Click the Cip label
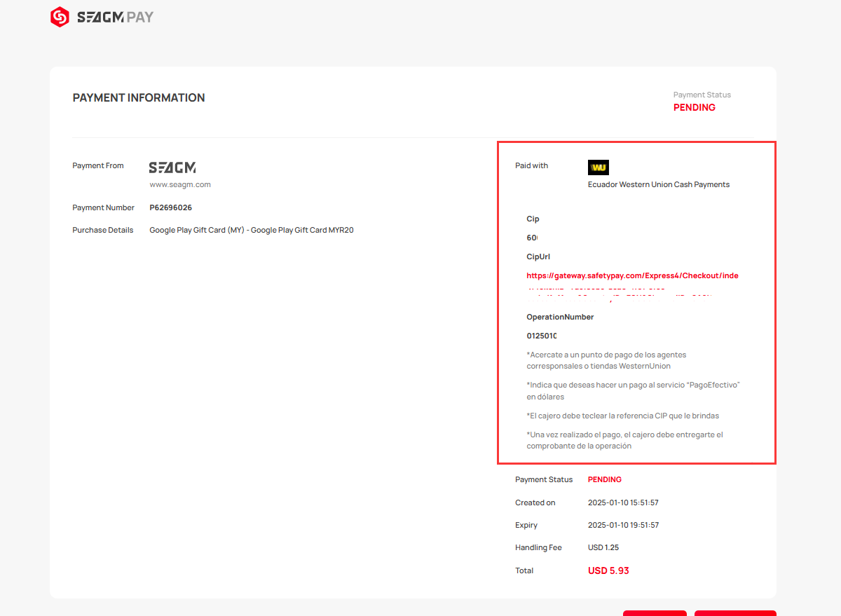Screen dimensions: 841x616 click(x=533, y=219)
